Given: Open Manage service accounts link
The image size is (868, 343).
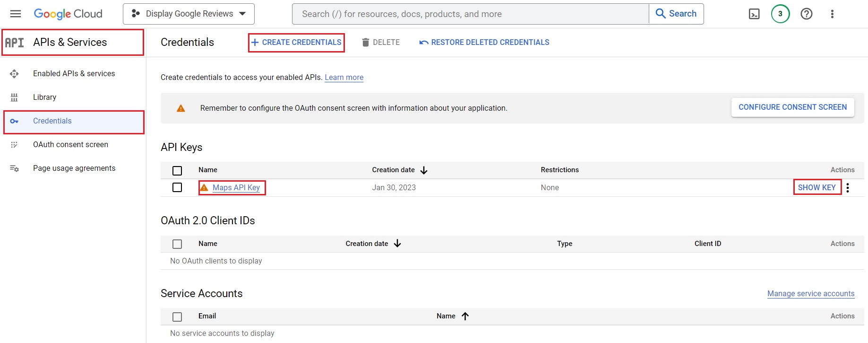Looking at the screenshot, I should [x=811, y=293].
